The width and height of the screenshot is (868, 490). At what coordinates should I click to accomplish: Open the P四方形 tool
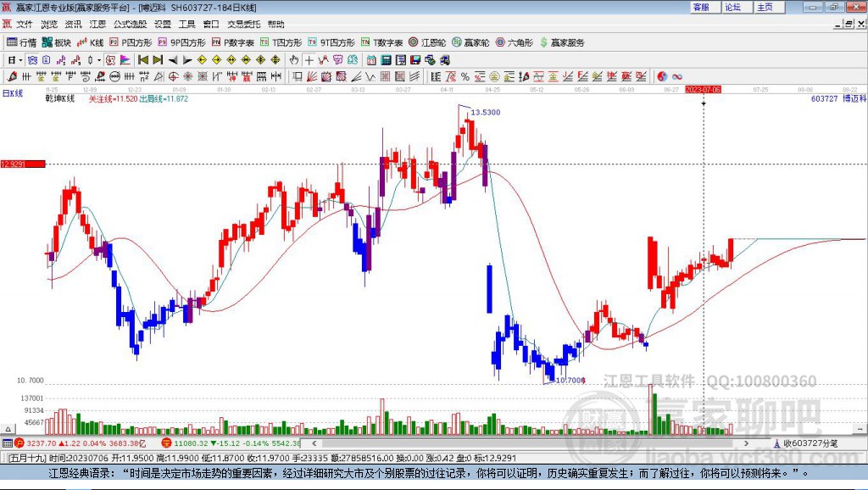[131, 42]
